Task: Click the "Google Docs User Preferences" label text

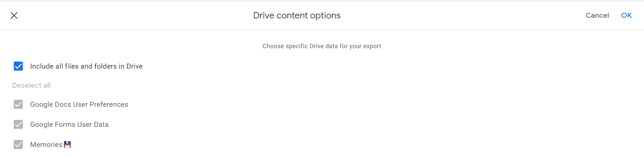Action: 79,104
